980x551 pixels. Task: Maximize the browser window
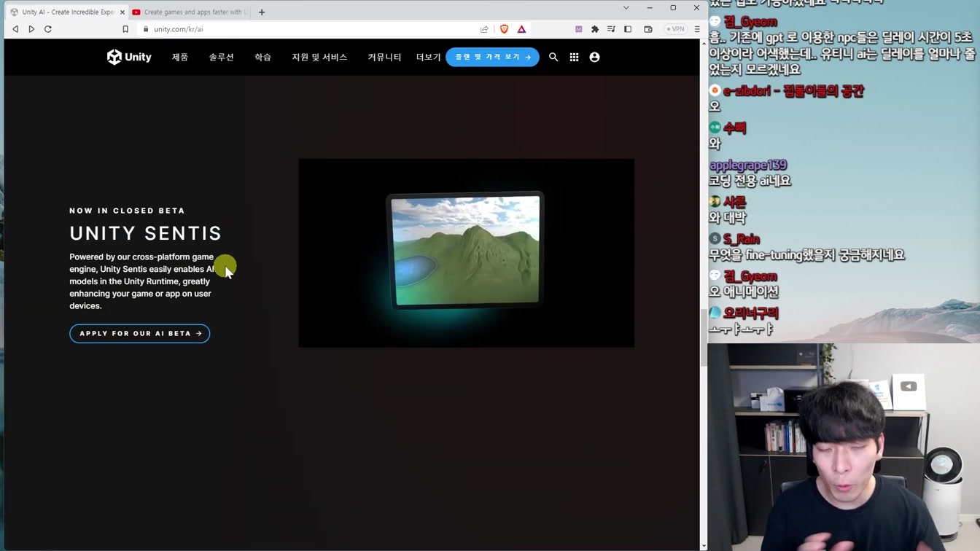(673, 8)
